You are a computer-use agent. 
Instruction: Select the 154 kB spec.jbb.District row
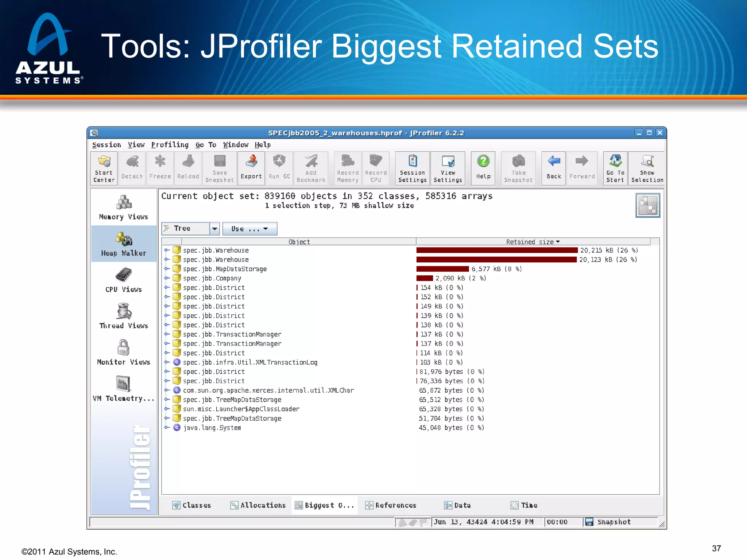click(x=410, y=287)
